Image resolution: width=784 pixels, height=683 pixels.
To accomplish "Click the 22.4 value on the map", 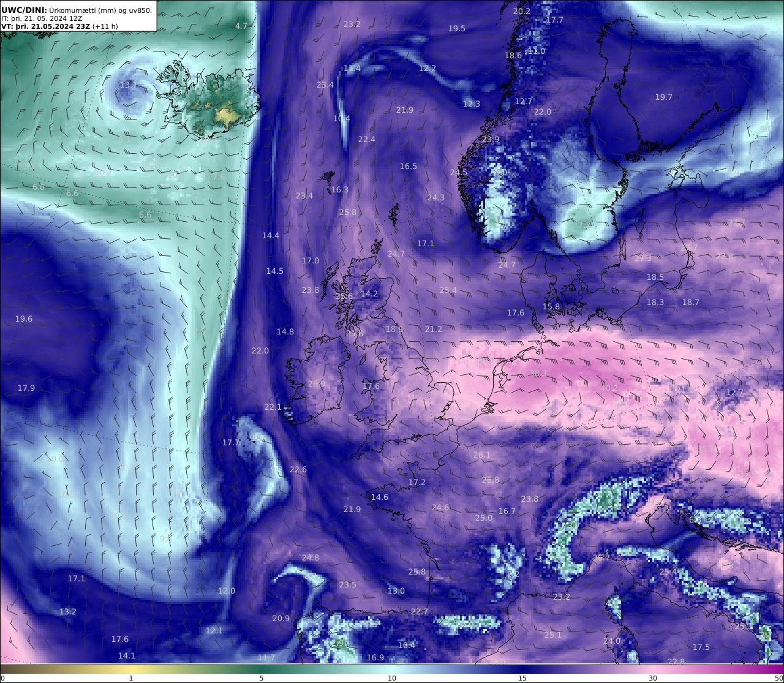I will point(367,139).
